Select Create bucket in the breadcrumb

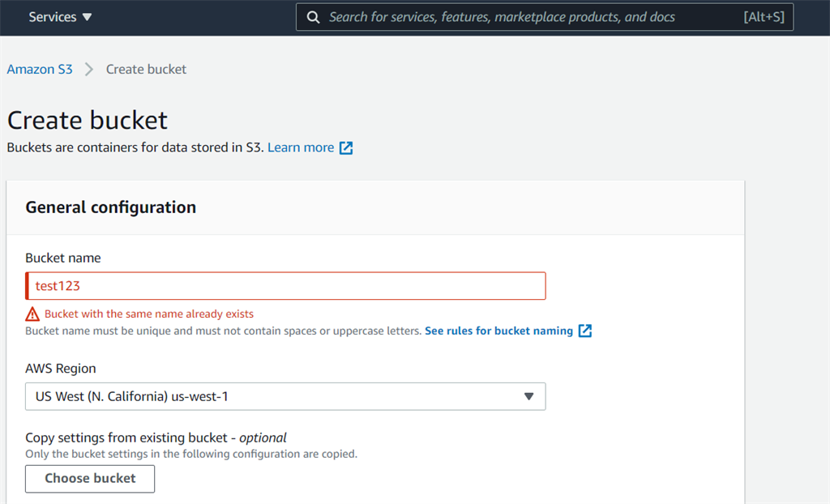tap(146, 69)
